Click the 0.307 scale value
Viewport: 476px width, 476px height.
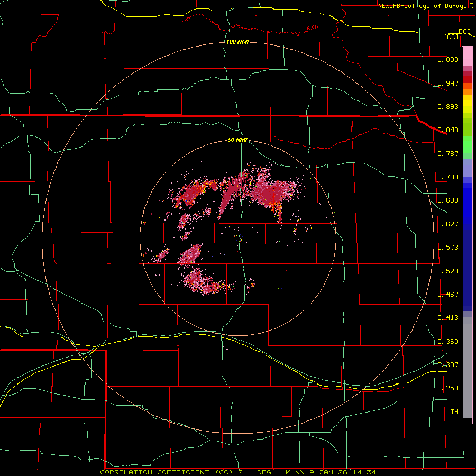click(448, 365)
